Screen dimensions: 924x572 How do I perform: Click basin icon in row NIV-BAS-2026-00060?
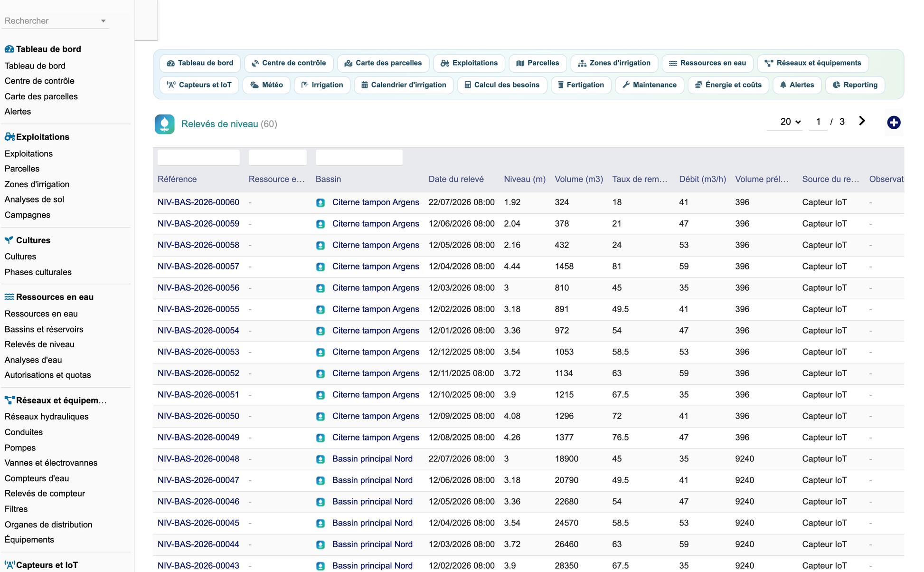[x=321, y=203]
